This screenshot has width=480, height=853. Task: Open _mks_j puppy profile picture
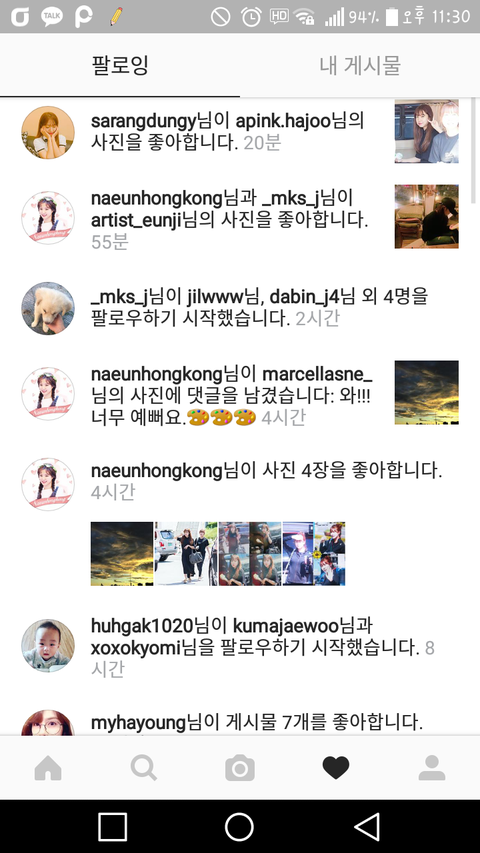[48, 308]
